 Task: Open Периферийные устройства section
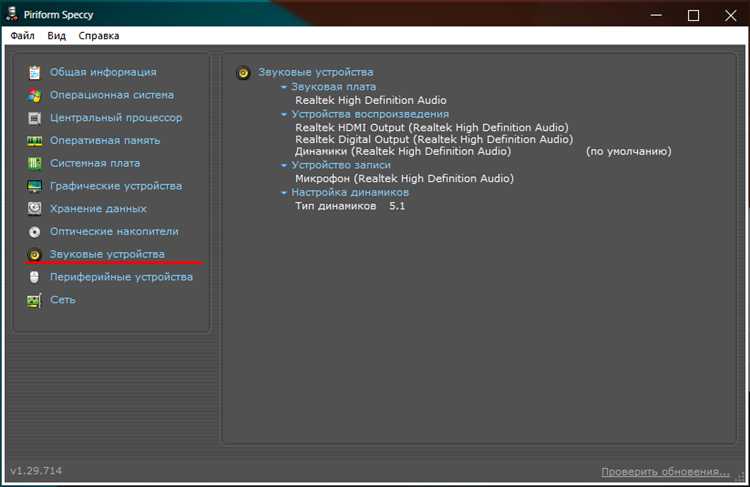(x=121, y=277)
